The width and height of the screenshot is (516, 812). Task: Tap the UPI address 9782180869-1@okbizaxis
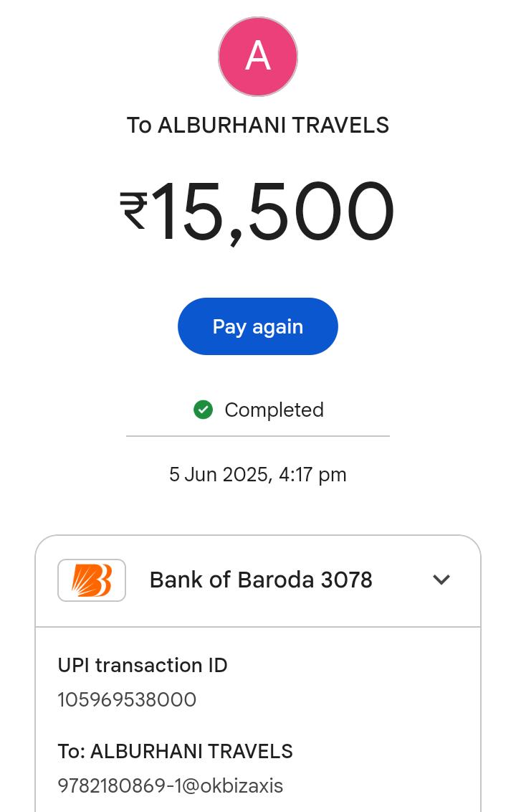pos(171,786)
